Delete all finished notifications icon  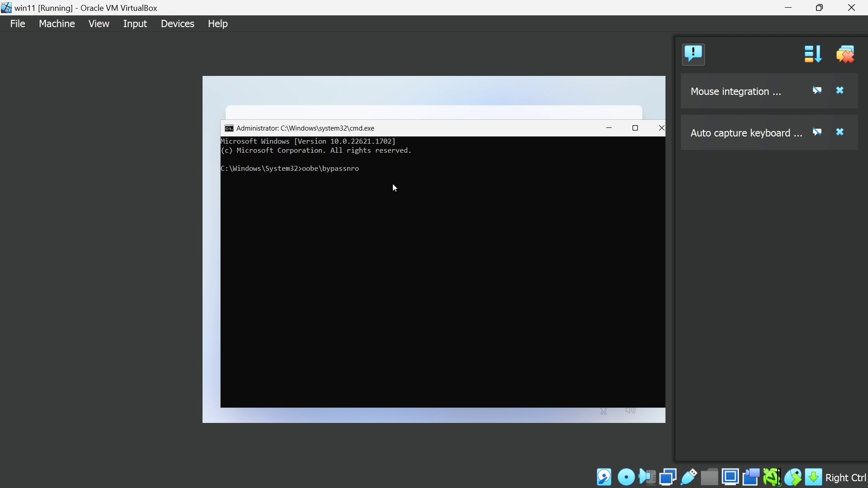pyautogui.click(x=846, y=55)
